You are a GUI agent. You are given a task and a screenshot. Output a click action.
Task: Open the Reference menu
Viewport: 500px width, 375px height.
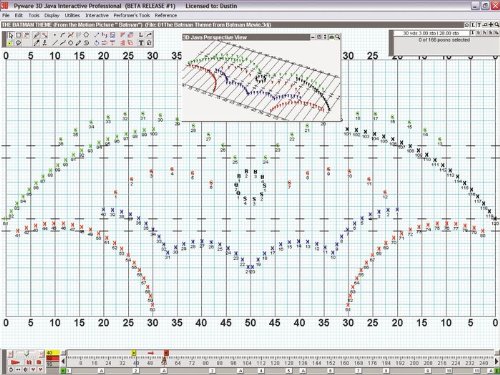166,15
